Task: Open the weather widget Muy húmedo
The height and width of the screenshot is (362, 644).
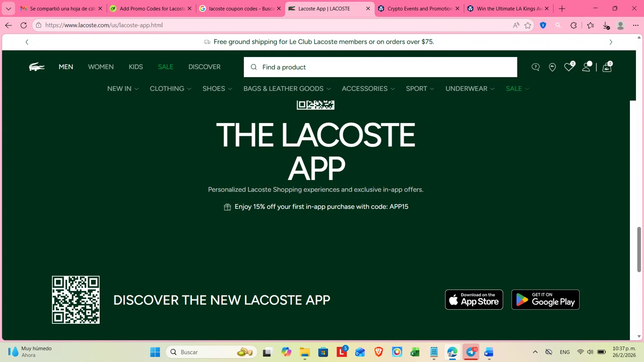Action: tap(30, 352)
